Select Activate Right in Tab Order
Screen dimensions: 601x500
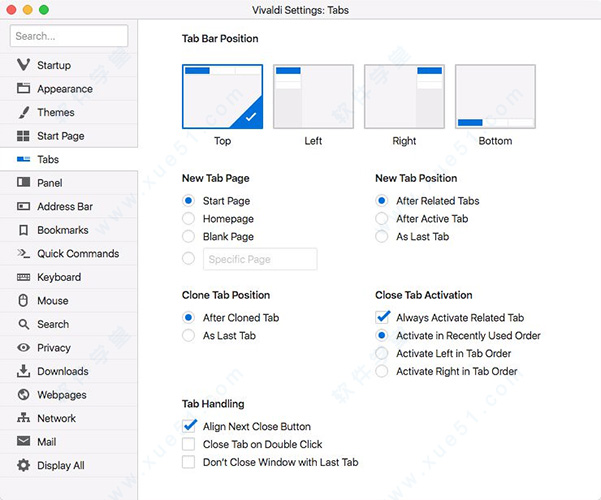click(x=381, y=371)
